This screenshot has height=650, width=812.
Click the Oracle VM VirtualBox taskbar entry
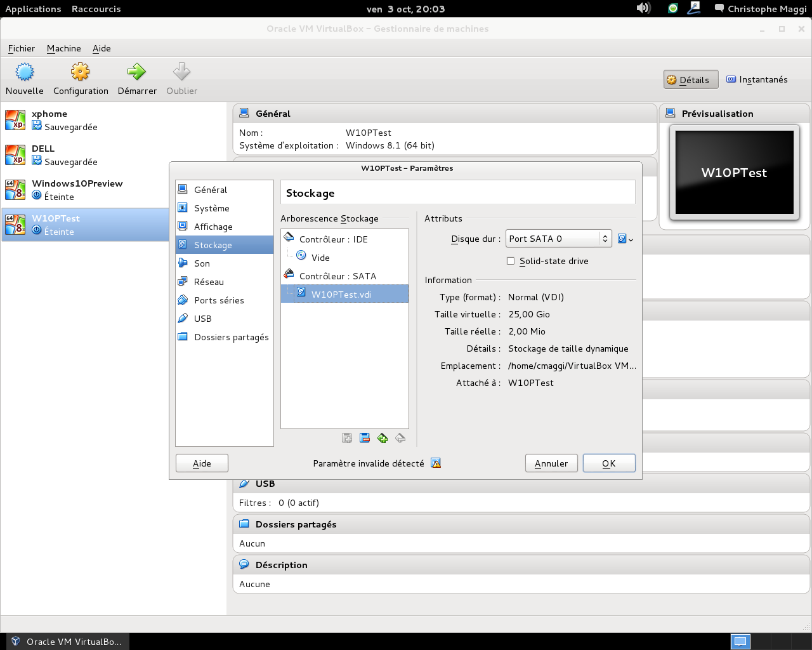tap(67, 642)
